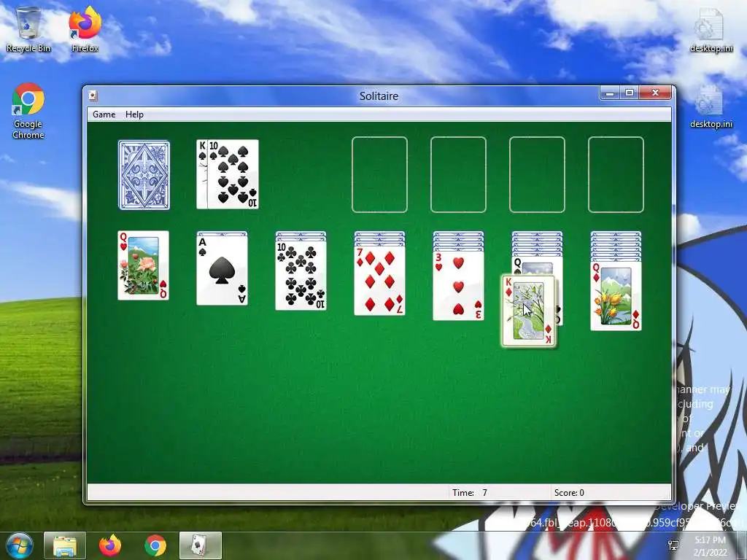Click the Solitaire title bar icon

[x=93, y=96]
